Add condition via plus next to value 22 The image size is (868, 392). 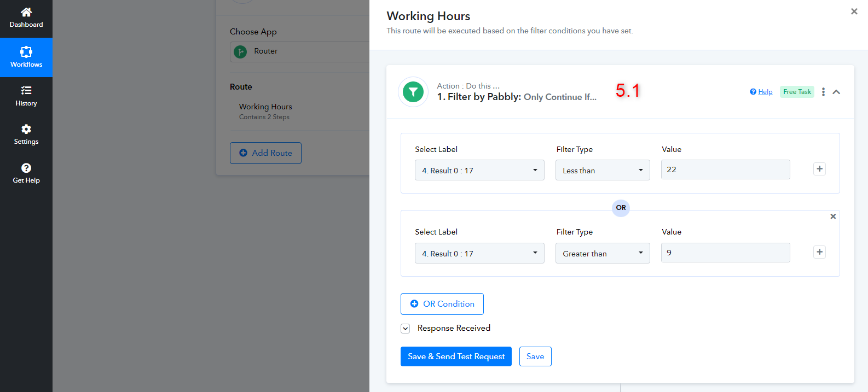[x=819, y=169]
